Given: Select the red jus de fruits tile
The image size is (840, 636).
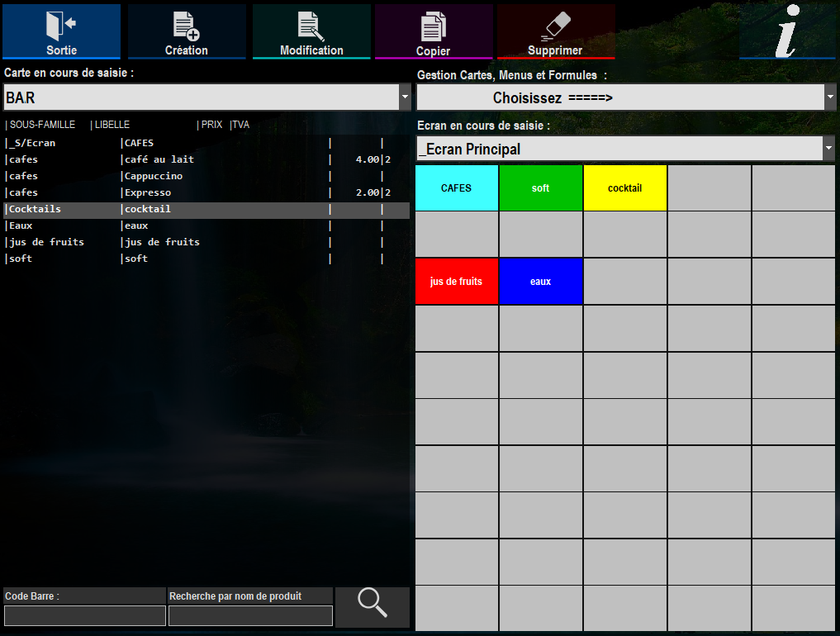Looking at the screenshot, I should [457, 282].
